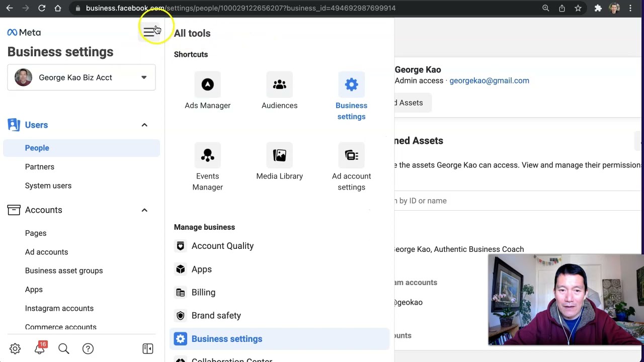Toggle the sidebar collapse panel icon
Image resolution: width=644 pixels, height=362 pixels.
pyautogui.click(x=147, y=348)
